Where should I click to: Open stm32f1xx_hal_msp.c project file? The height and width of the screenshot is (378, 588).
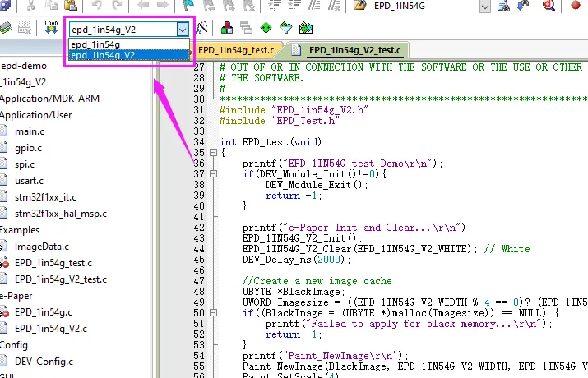tap(61, 214)
